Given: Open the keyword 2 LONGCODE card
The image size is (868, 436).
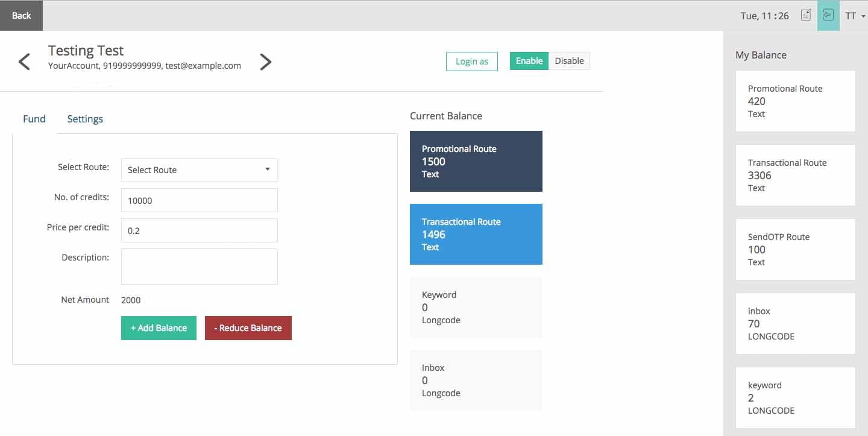Looking at the screenshot, I should click(796, 398).
